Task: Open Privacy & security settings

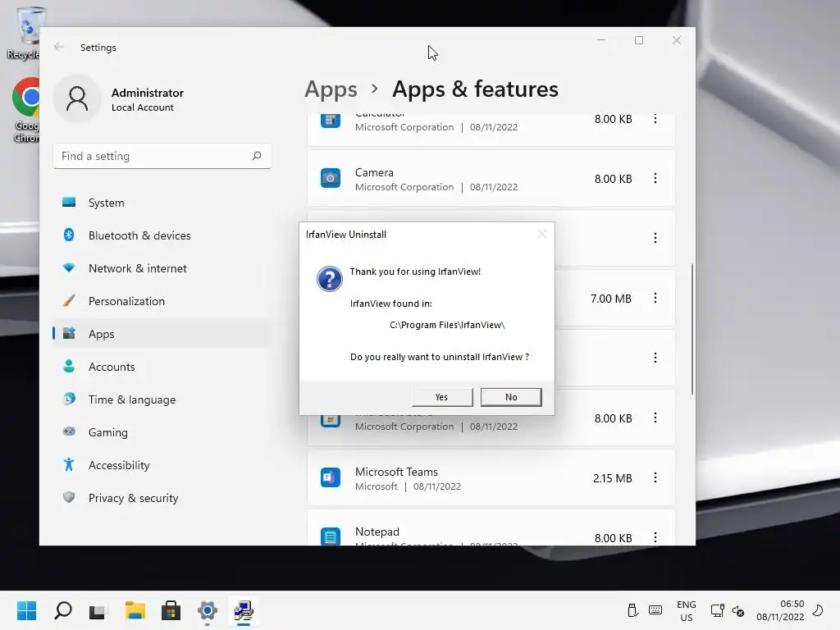Action: click(162, 498)
